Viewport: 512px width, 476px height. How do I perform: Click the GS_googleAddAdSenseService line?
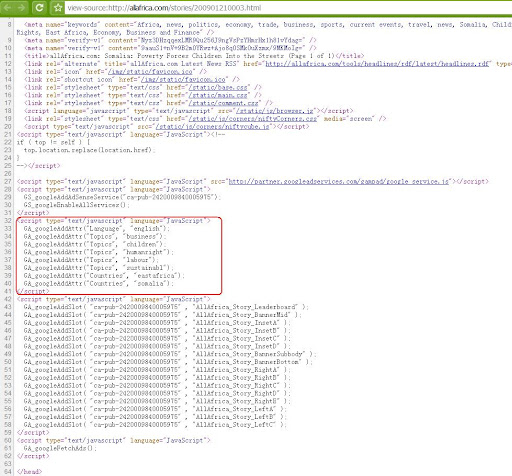click(122, 197)
